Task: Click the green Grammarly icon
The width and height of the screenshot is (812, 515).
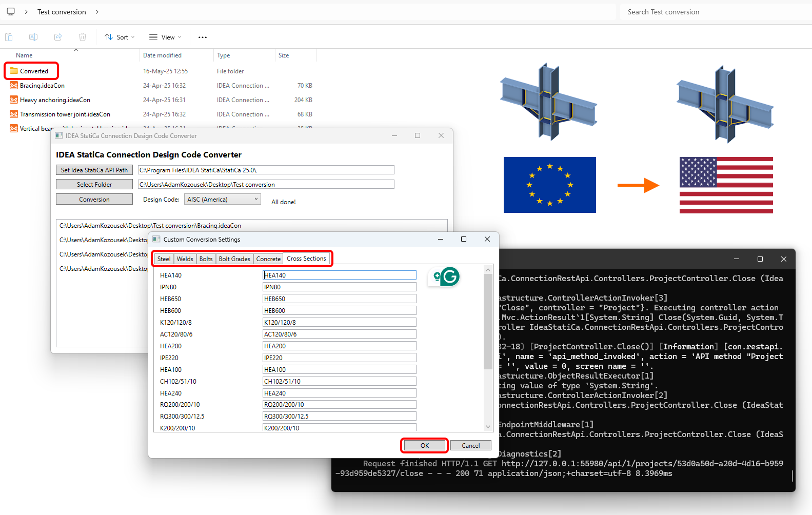Action: (450, 277)
